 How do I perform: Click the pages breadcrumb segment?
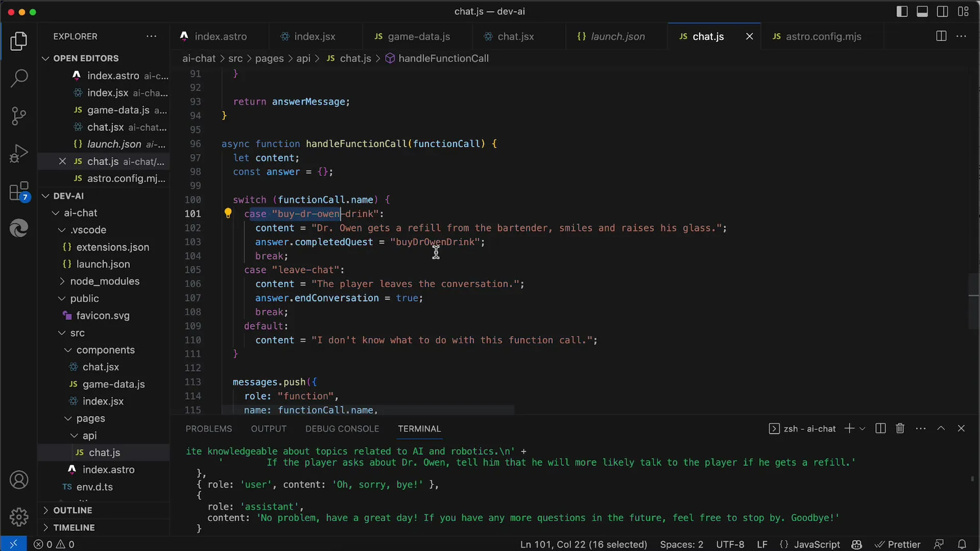269,58
